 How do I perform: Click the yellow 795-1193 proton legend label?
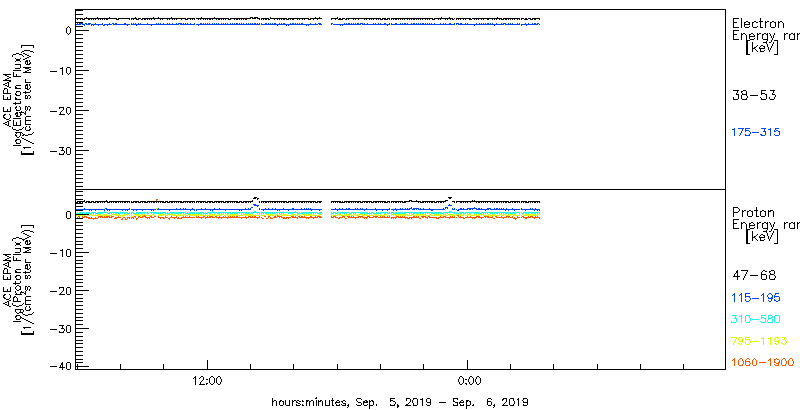pos(759,341)
